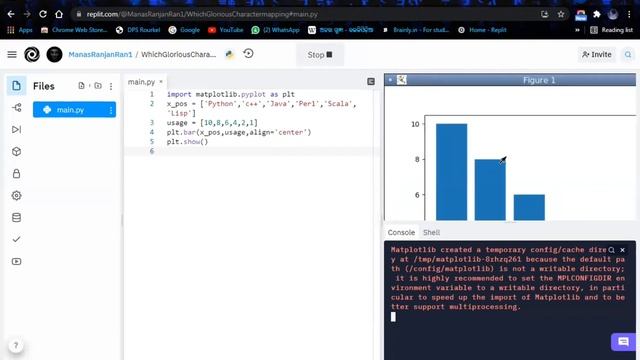Search the console output
The width and height of the screenshot is (640, 360).
click(x=611, y=250)
